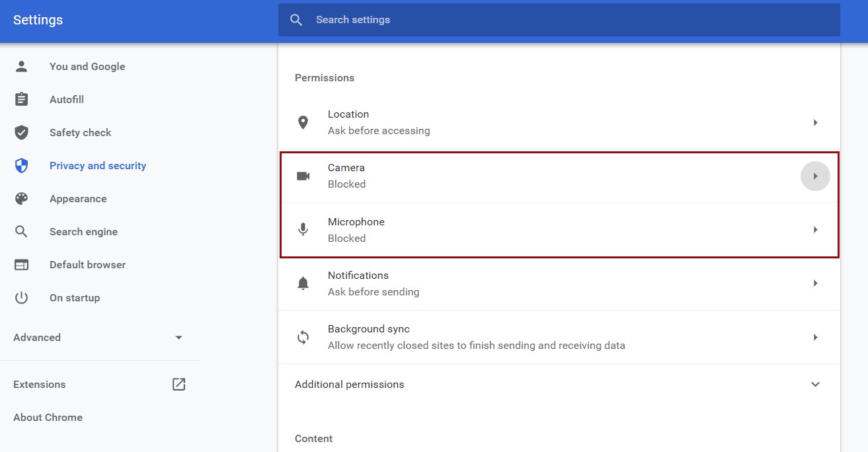Click the Microphone icon
Screen dimensions: 868x452
pyautogui.click(x=303, y=229)
